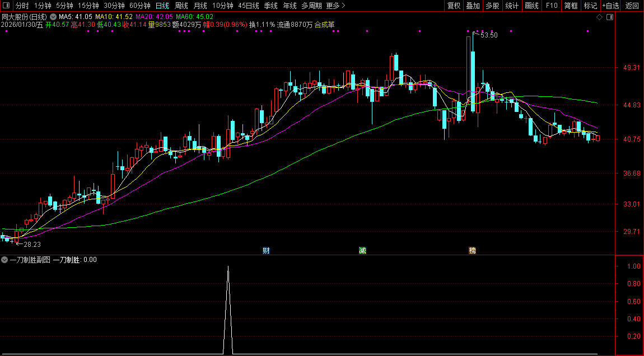This screenshot has height=356, width=644.
Task: Add stock to watchlist with +自选
Action: point(610,6)
